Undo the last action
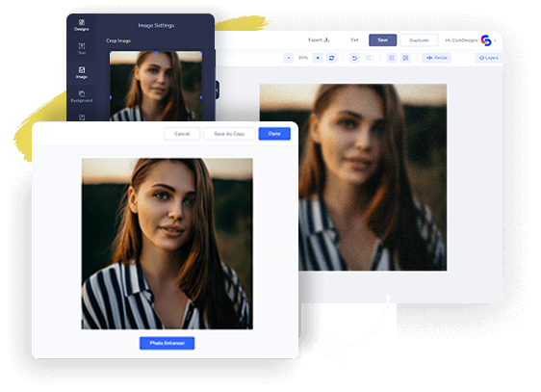Screen dimensions: 541x392 tap(354, 58)
